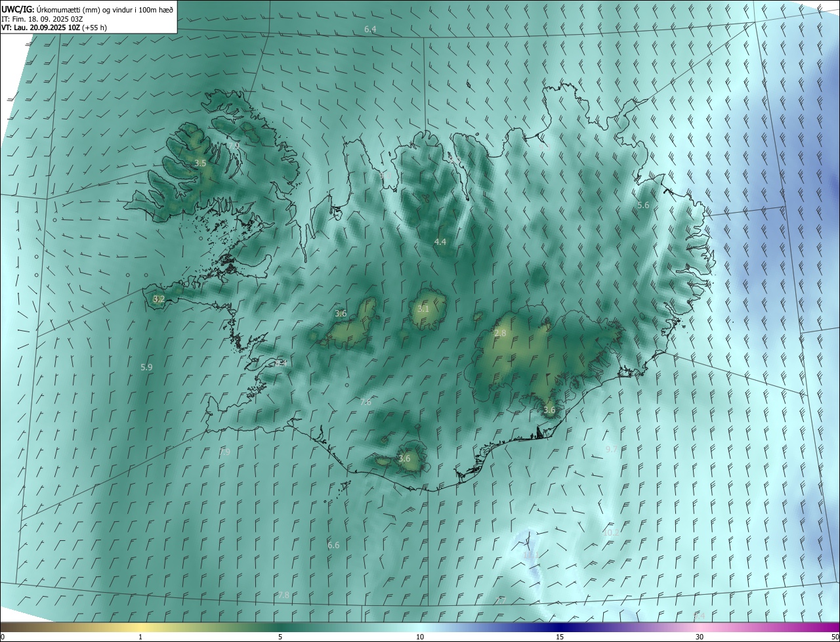Click the 6.4 value north of Iceland
Viewport: 840px width, 642px height.
[370, 30]
